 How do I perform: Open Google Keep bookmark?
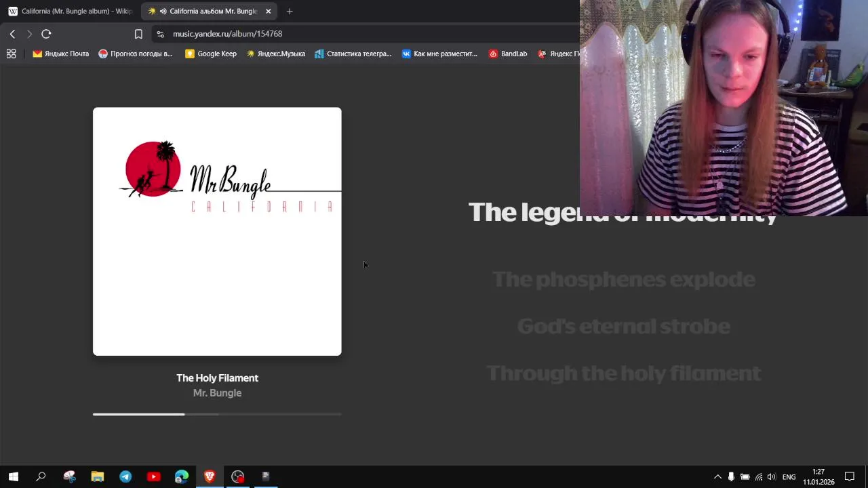coord(211,54)
